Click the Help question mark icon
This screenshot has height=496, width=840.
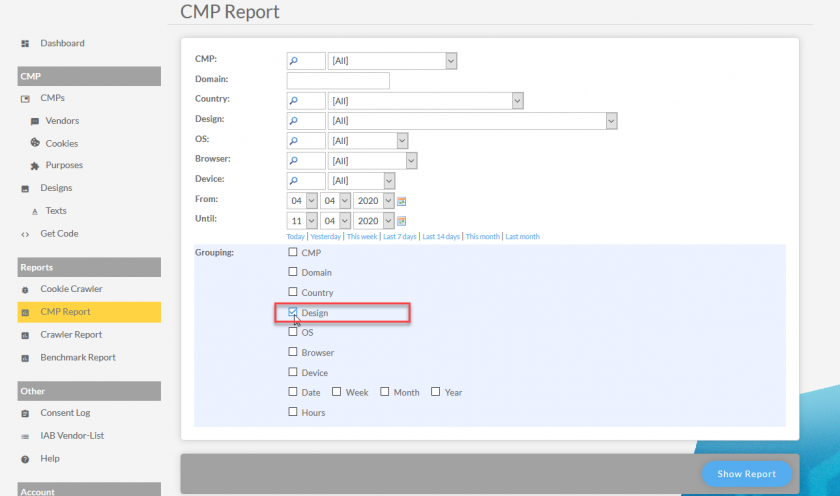click(x=25, y=459)
